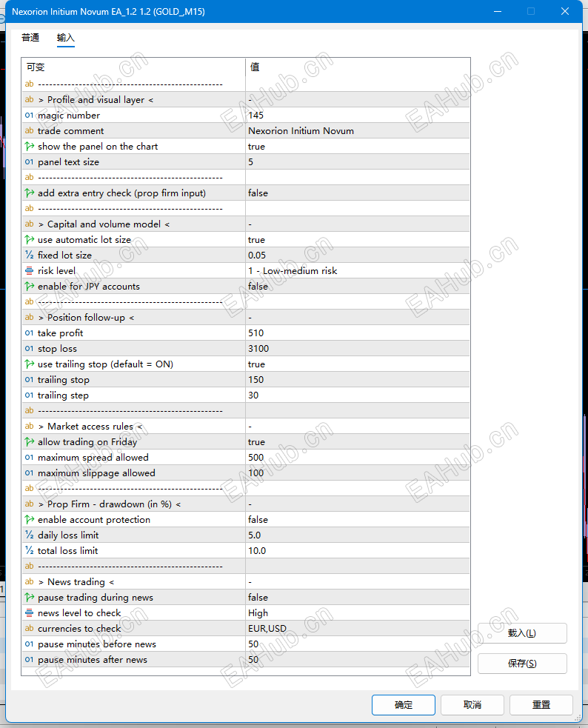588x728 pixels.
Task: Click the 载入(L) button
Action: pyautogui.click(x=522, y=633)
